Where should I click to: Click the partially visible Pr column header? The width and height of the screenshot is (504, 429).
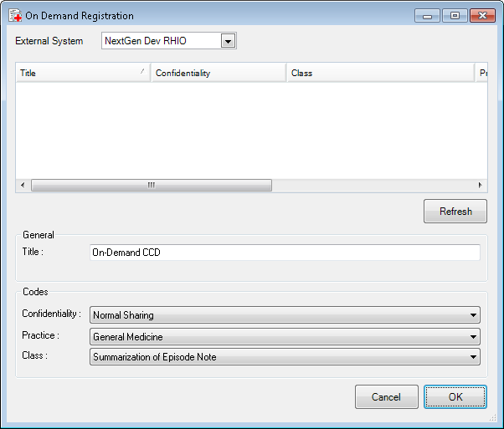pos(481,73)
